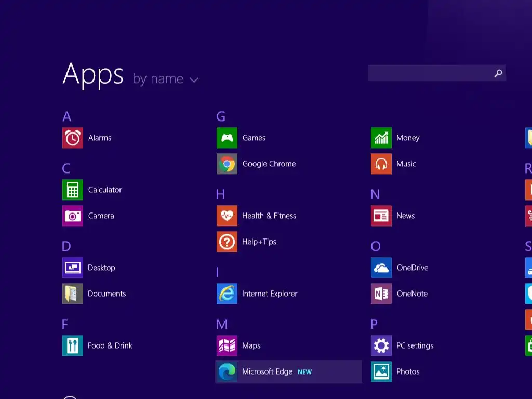Focus the apps search box
The width and height of the screenshot is (532, 399).
[437, 73]
